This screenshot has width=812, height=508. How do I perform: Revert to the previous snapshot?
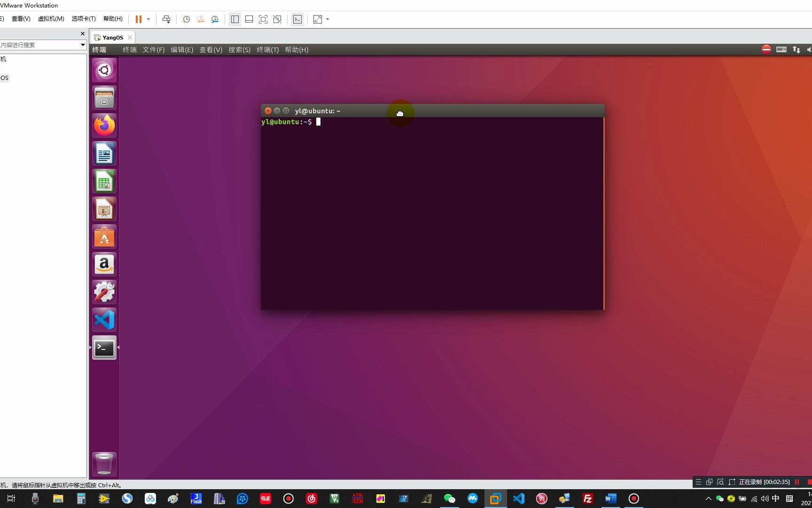click(201, 19)
